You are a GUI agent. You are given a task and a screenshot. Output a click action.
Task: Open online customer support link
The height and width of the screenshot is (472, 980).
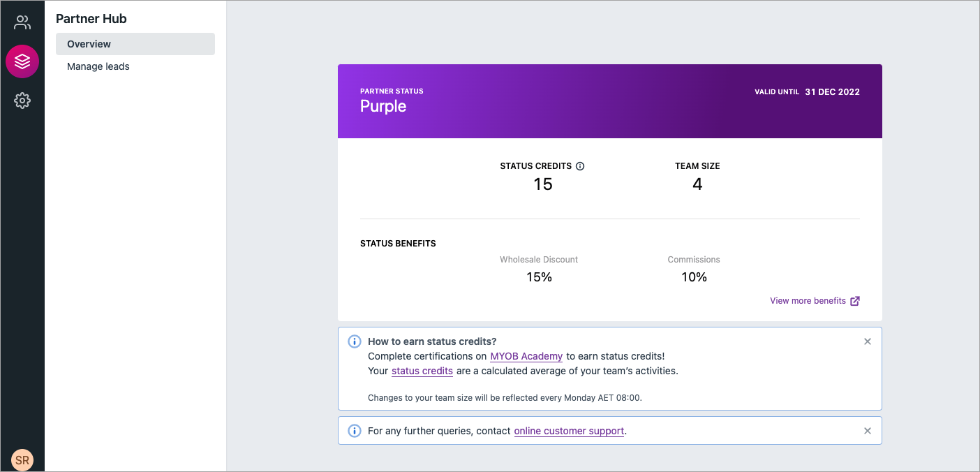click(569, 431)
